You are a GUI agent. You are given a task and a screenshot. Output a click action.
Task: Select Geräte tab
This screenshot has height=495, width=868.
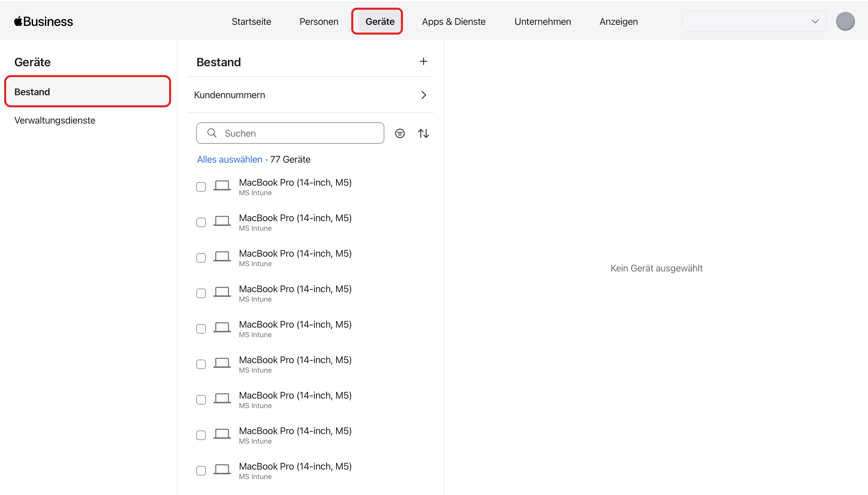click(x=380, y=21)
